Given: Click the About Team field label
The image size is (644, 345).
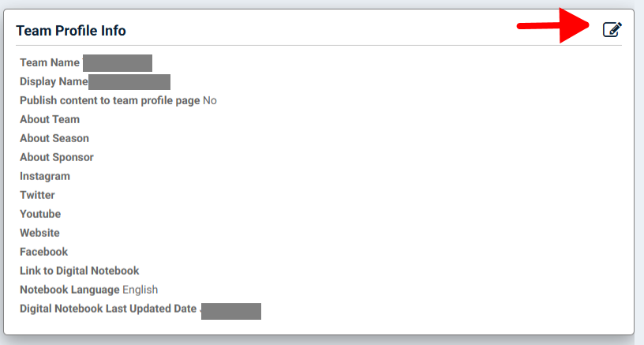Looking at the screenshot, I should (50, 119).
